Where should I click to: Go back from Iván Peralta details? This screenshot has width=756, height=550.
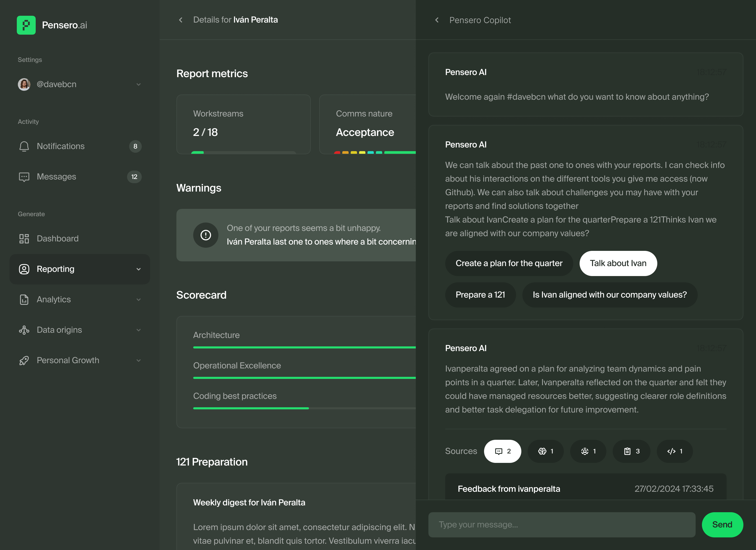coord(181,20)
